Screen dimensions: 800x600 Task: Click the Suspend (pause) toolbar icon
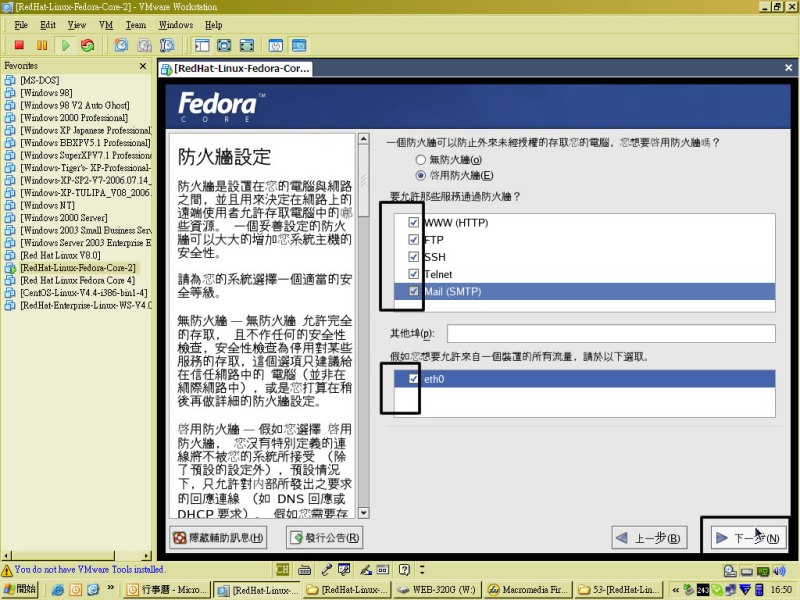[x=42, y=45]
